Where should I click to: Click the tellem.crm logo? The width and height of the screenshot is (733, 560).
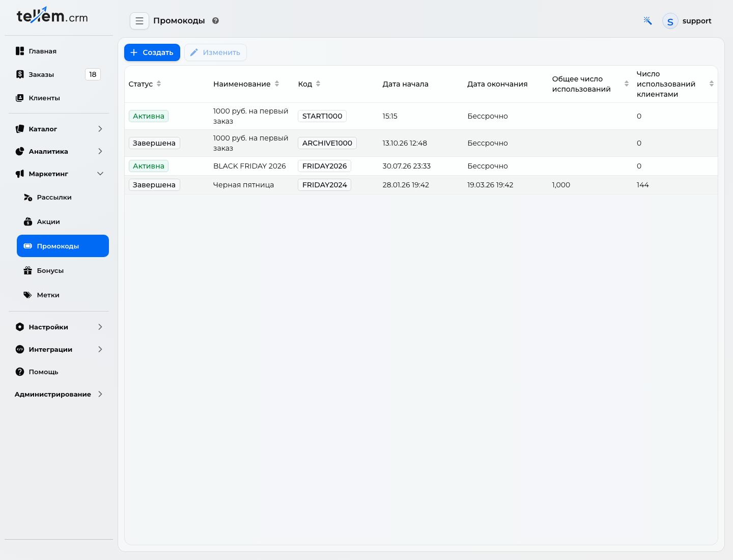click(52, 16)
